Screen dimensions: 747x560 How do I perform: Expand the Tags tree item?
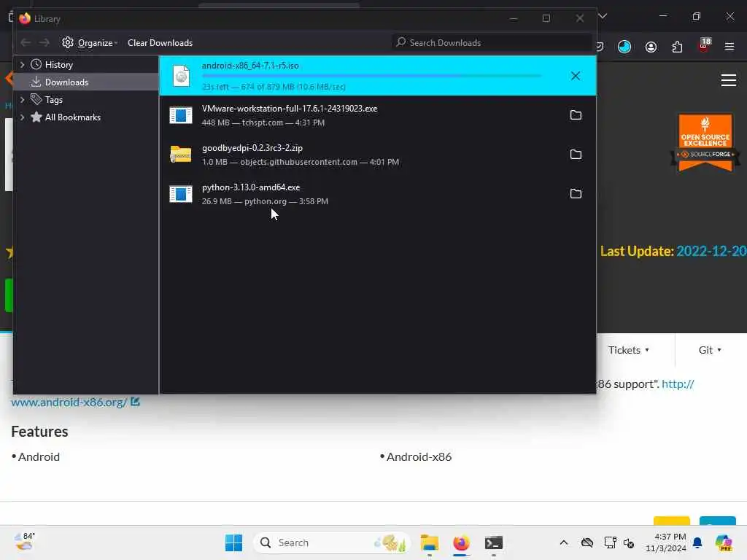22,99
